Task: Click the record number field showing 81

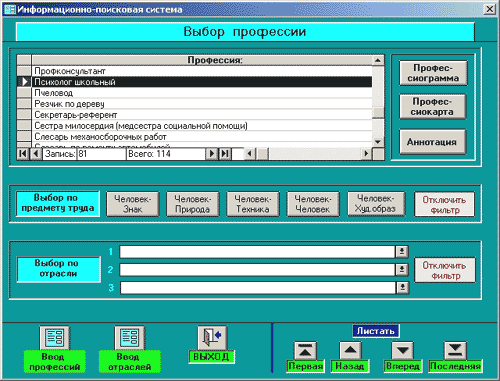Action: [101, 154]
